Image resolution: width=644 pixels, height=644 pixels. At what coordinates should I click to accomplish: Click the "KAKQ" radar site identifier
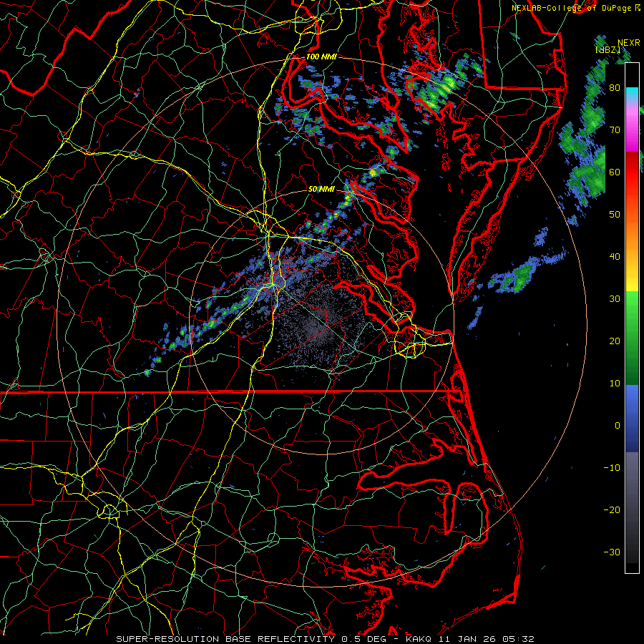(x=419, y=639)
